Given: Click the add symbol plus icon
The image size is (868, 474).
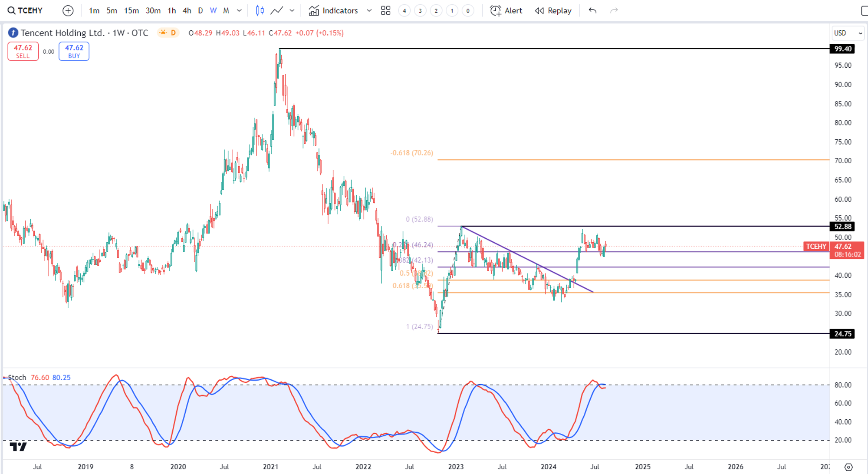Looking at the screenshot, I should pyautogui.click(x=68, y=10).
